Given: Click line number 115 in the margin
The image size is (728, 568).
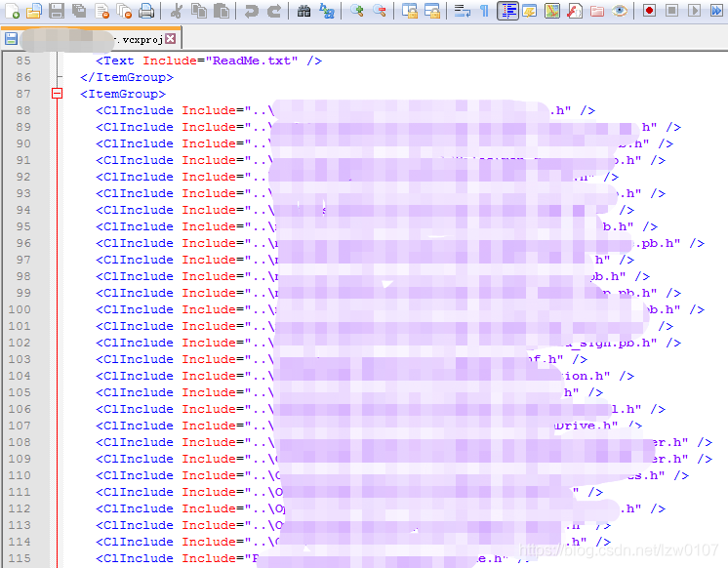Looking at the screenshot, I should coord(20,558).
